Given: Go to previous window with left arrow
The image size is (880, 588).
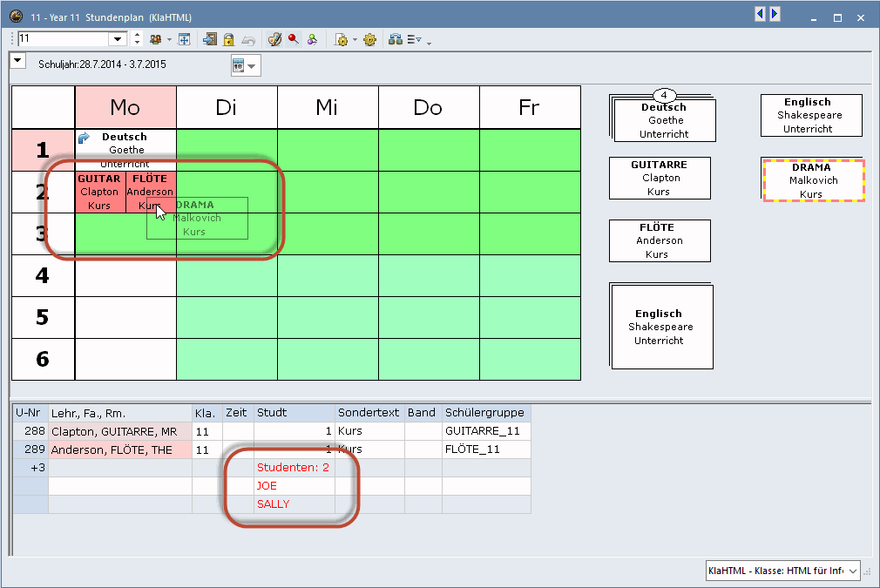Looking at the screenshot, I should 760,13.
